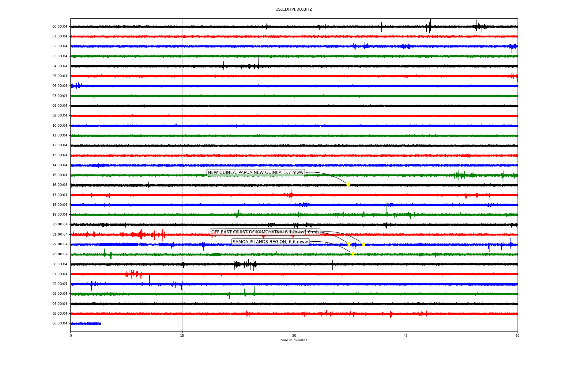This screenshot has width=588, height=368.
Task: Select the x-axis tick label 30
Action: (294, 336)
